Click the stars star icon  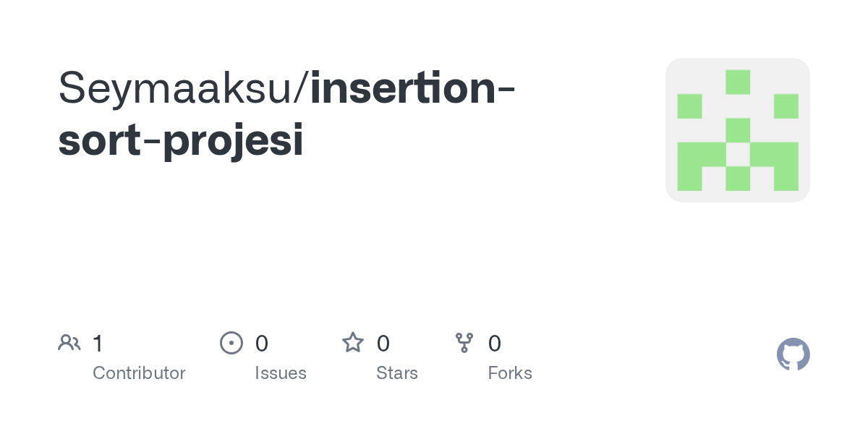[x=353, y=343]
